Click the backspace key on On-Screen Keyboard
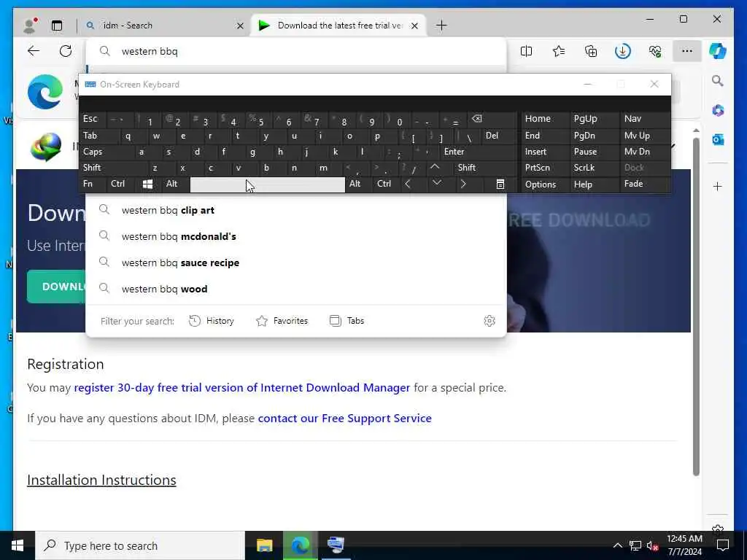 (490, 119)
